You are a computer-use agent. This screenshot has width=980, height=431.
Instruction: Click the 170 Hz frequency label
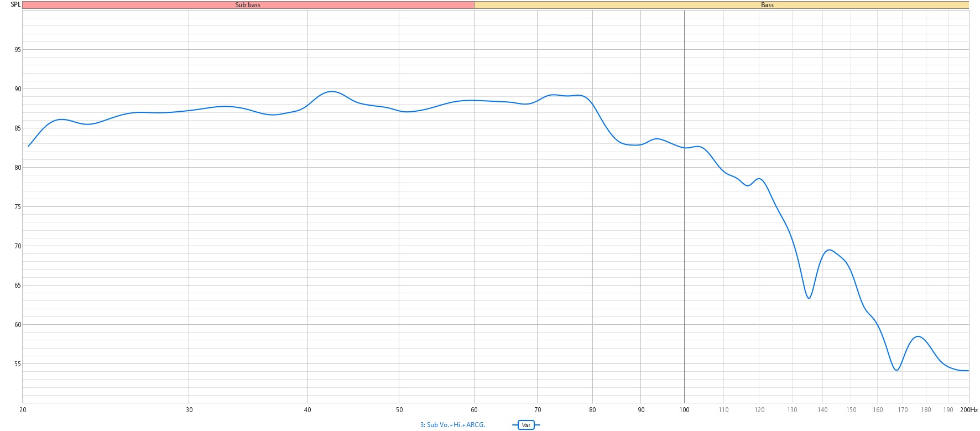(903, 410)
